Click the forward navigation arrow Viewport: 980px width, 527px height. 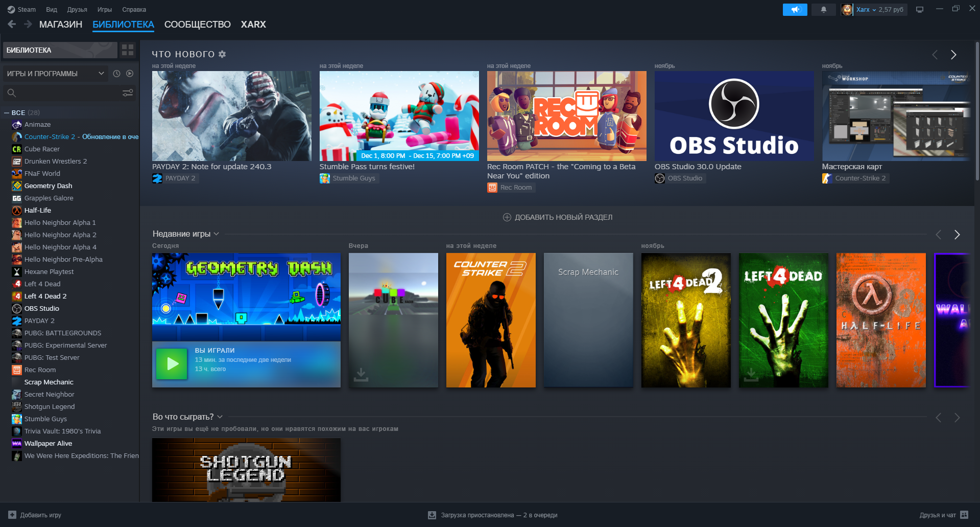pos(28,24)
